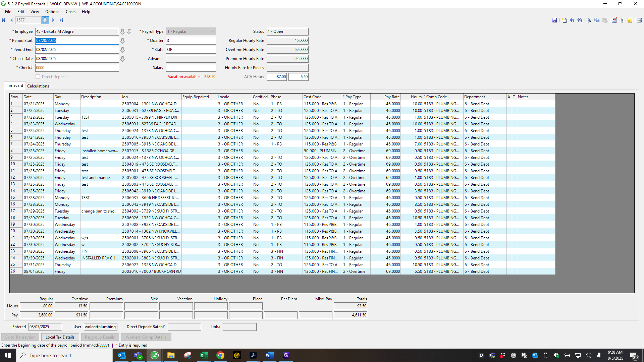Open the File menu
The height and width of the screenshot is (362, 644).
tap(8, 12)
